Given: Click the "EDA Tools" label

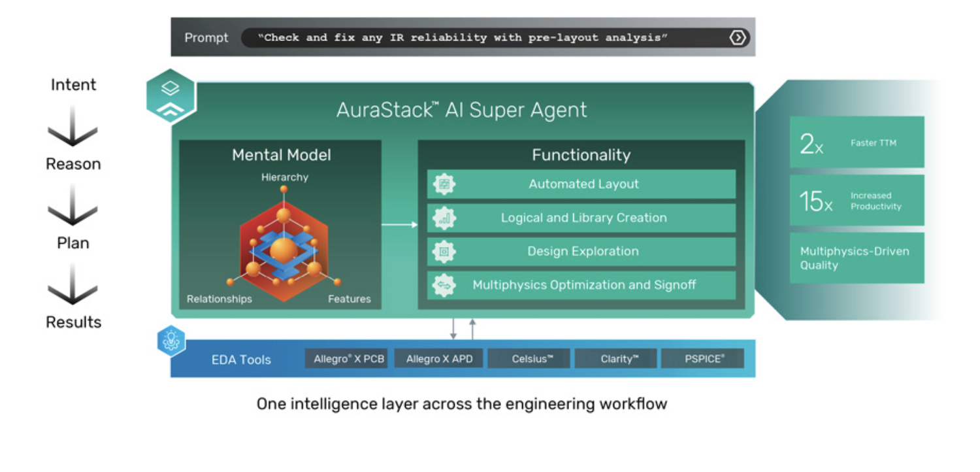Looking at the screenshot, I should [241, 360].
